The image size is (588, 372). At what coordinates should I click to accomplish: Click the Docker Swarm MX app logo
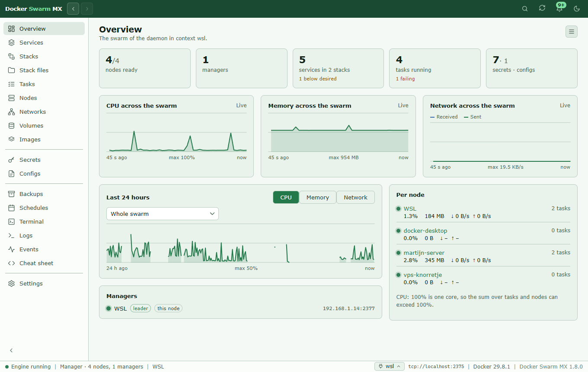click(34, 9)
